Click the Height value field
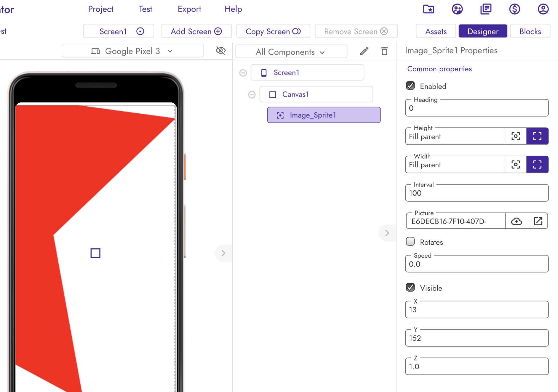The image size is (558, 392). click(455, 136)
